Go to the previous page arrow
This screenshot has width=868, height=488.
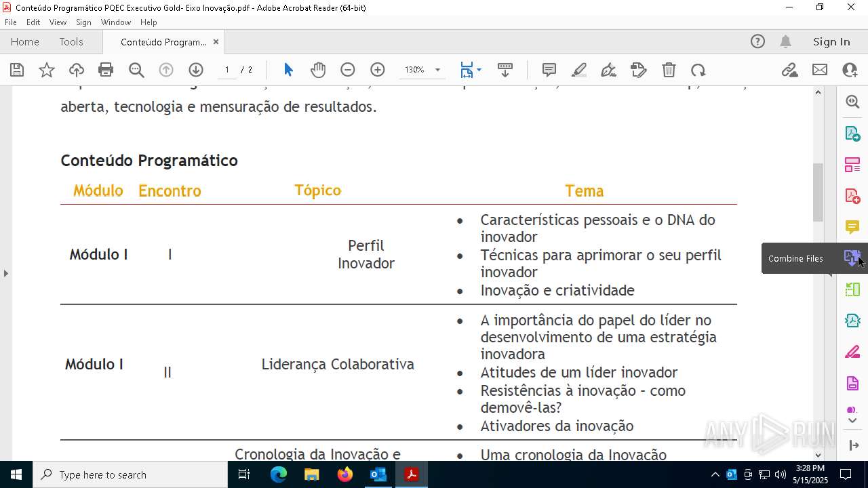point(166,70)
